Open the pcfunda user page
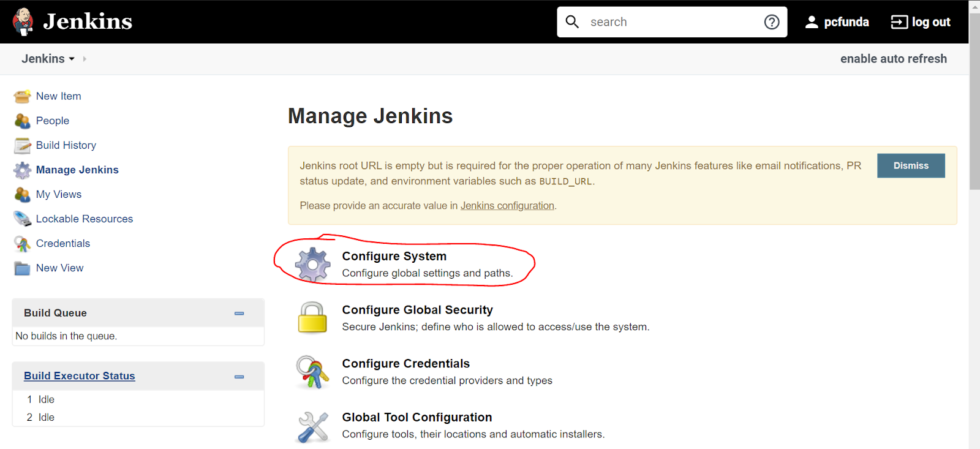This screenshot has width=980, height=449. point(846,22)
